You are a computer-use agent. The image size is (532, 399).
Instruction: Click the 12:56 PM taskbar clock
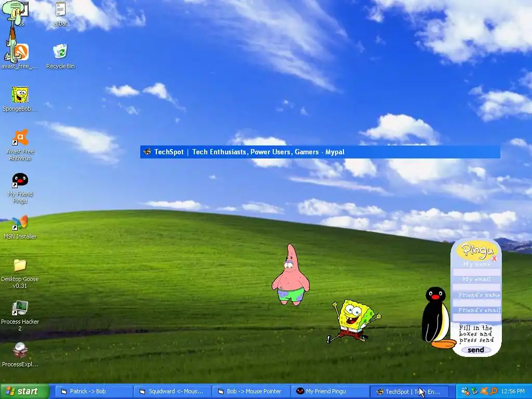(513, 392)
